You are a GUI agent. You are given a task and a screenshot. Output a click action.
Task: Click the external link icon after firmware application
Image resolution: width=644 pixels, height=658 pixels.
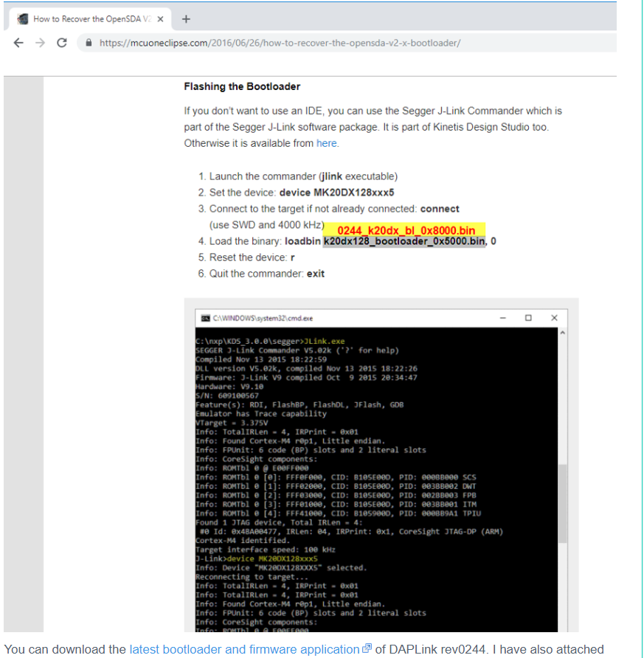point(367,648)
